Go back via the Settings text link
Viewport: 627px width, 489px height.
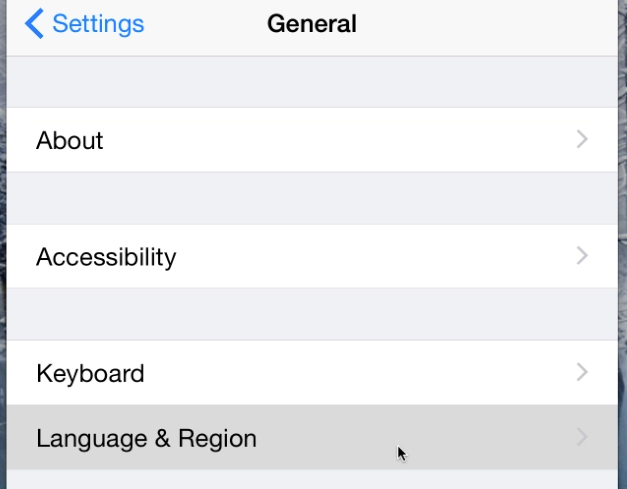[x=98, y=24]
